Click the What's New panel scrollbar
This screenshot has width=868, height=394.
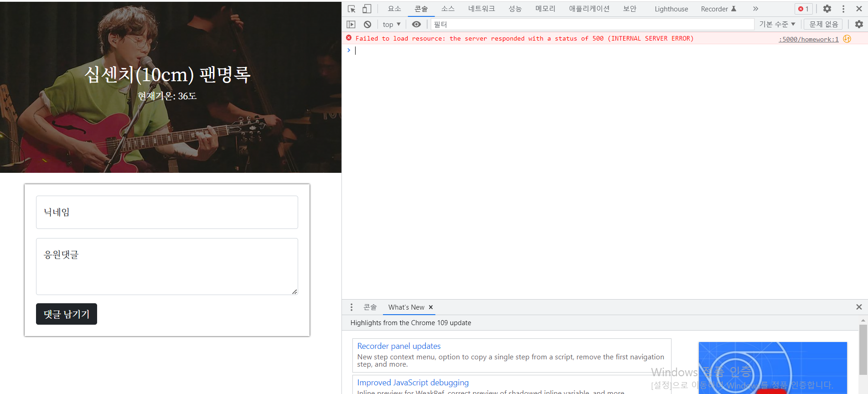[x=863, y=350]
